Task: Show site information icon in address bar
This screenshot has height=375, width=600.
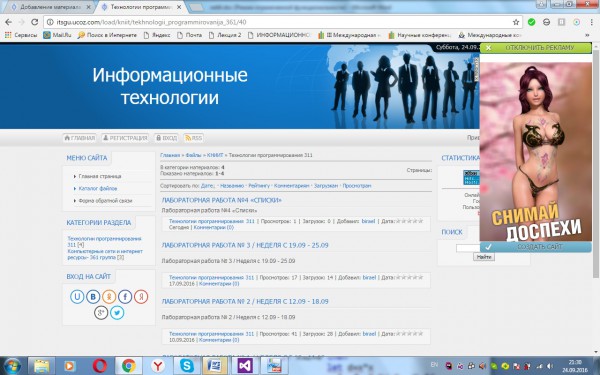Action: point(50,22)
